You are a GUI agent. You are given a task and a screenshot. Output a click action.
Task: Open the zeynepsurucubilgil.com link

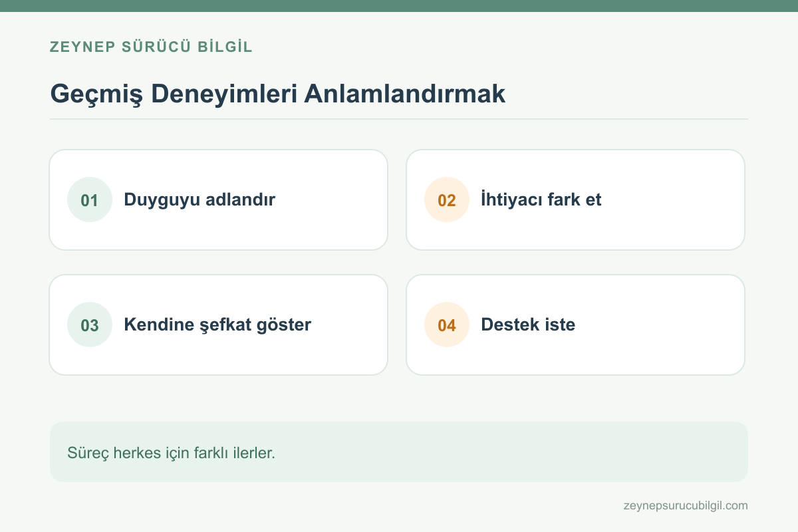(x=686, y=505)
